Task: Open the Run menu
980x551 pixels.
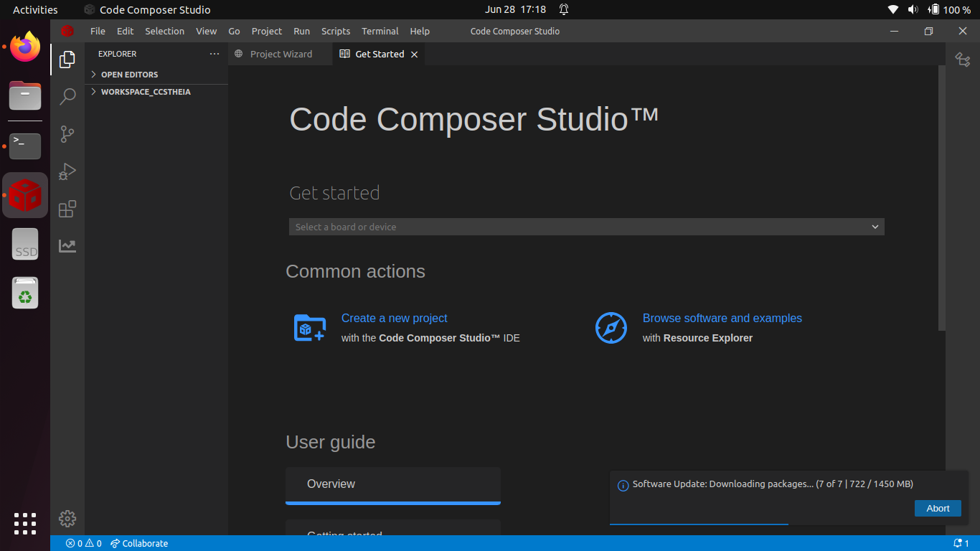Action: (x=302, y=31)
